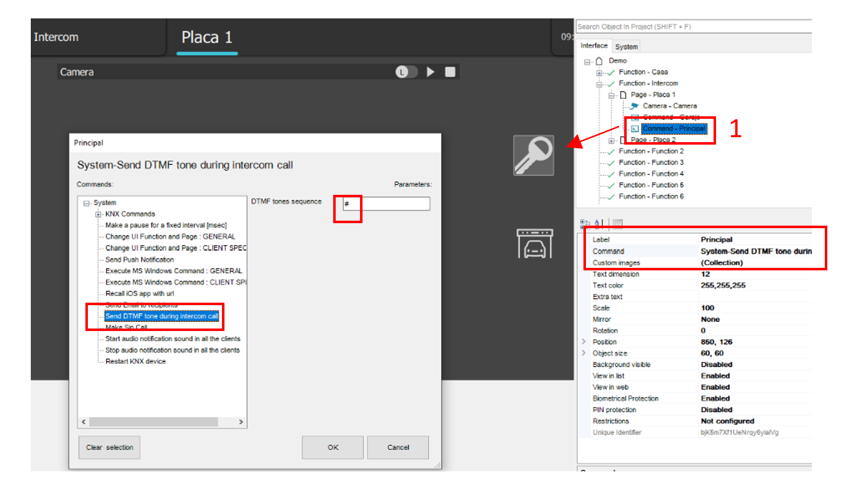Click the Alphabetical sort icon in properties
Screen dimensions: 868x498
(x=599, y=224)
